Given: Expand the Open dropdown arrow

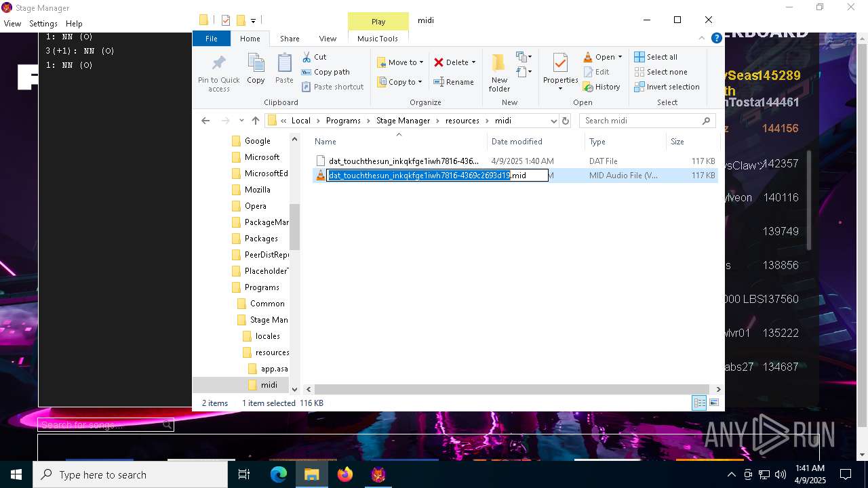Looking at the screenshot, I should (x=620, y=57).
